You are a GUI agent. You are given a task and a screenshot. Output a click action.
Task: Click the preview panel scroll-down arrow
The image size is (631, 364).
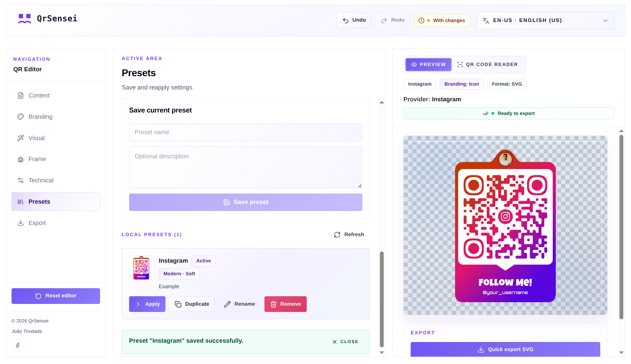[621, 353]
